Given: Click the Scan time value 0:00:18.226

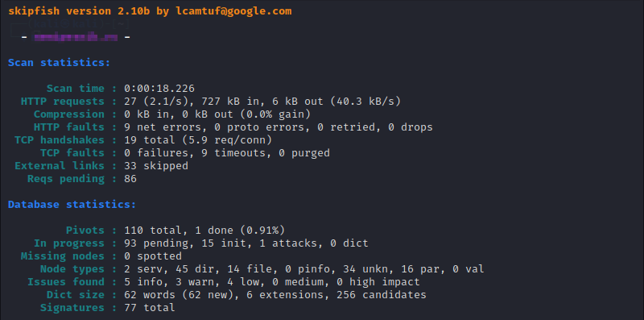Looking at the screenshot, I should pos(159,89).
